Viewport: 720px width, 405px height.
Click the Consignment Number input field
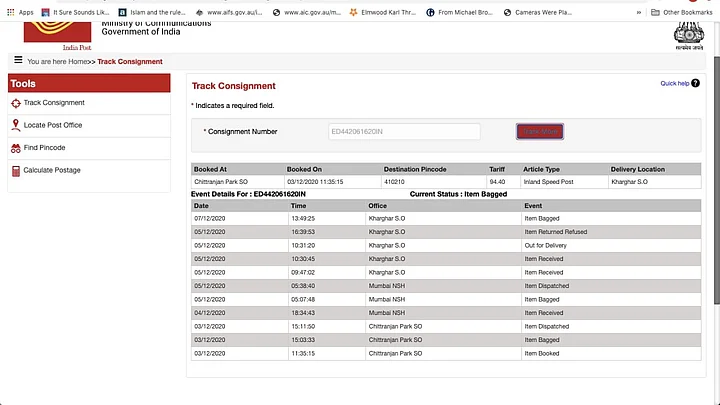[404, 132]
